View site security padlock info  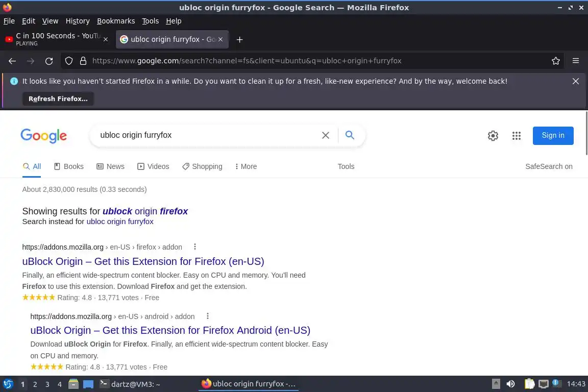[x=83, y=61]
